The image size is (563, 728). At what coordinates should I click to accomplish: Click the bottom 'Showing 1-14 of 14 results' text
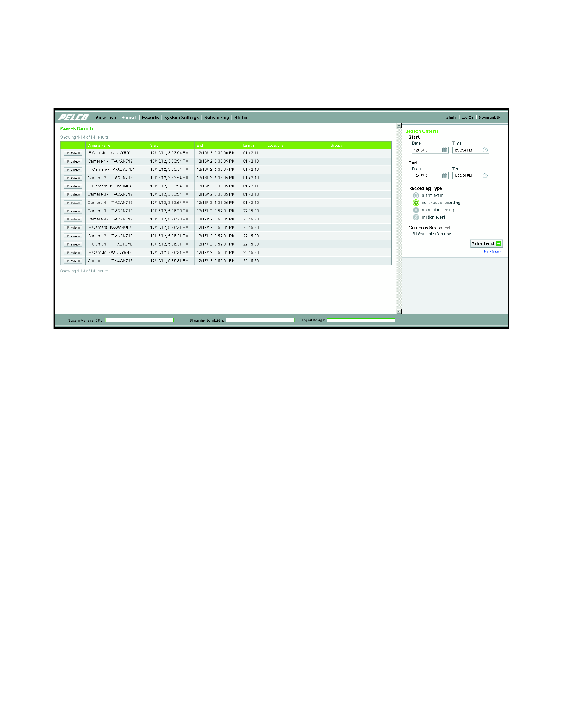[x=85, y=271]
